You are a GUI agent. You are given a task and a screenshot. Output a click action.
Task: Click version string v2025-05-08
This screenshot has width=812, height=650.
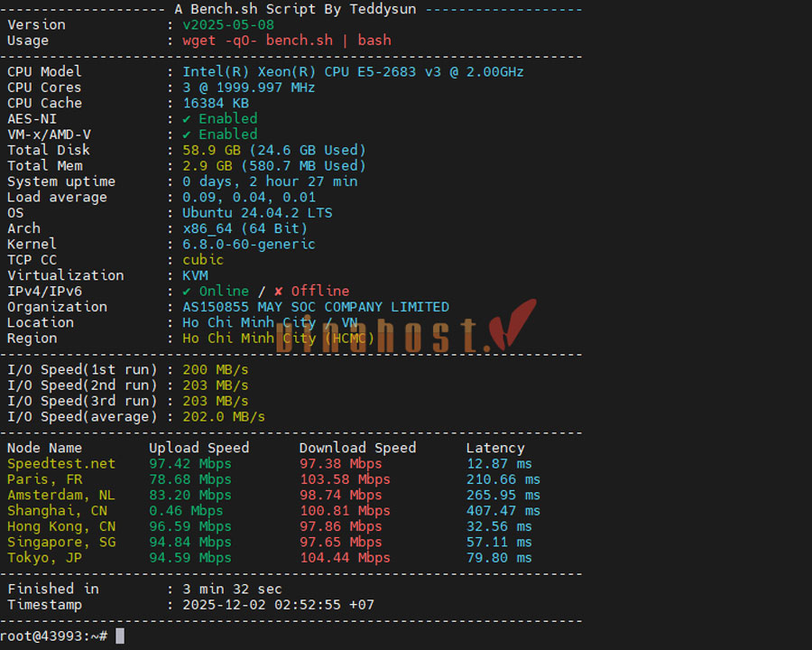pos(227,24)
